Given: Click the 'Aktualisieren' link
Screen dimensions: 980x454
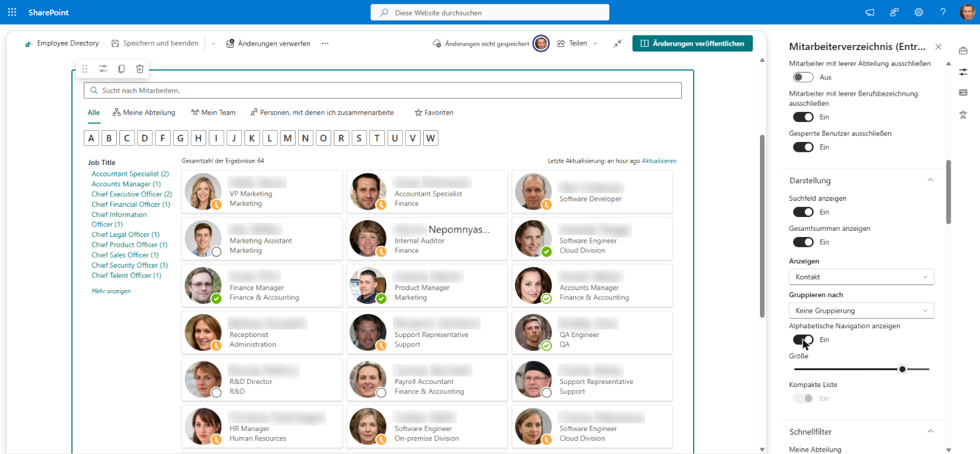Looking at the screenshot, I should (659, 161).
